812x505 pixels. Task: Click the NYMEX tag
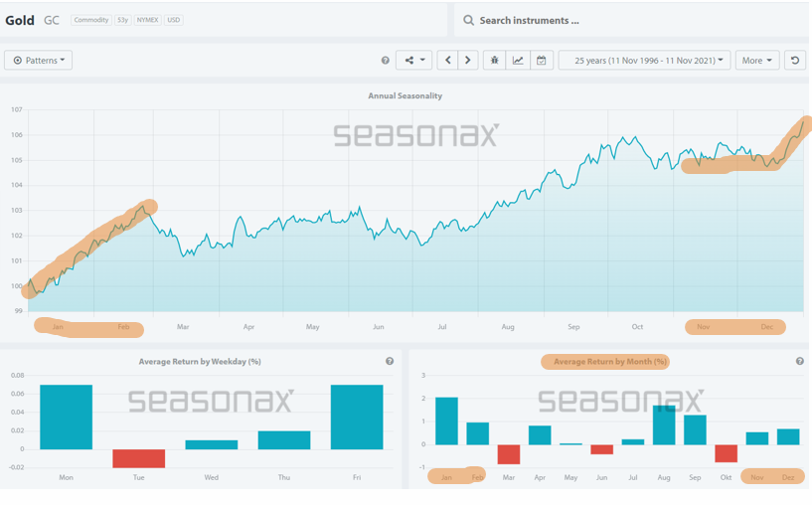(x=147, y=20)
